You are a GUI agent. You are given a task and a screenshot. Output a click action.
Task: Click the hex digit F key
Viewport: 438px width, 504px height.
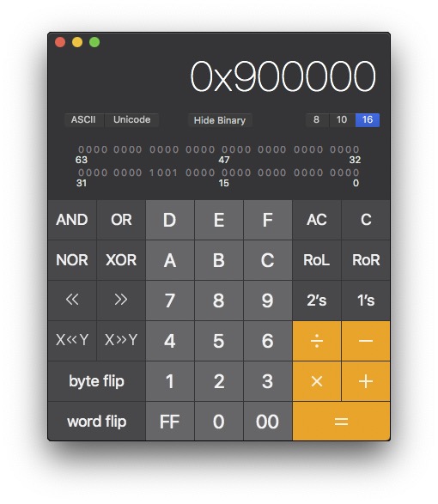coord(268,220)
